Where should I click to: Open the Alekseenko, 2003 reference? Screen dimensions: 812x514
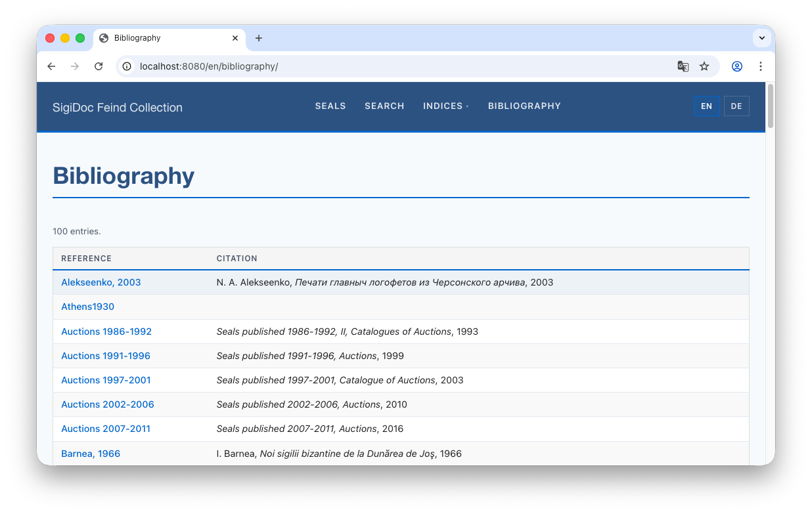click(x=101, y=282)
